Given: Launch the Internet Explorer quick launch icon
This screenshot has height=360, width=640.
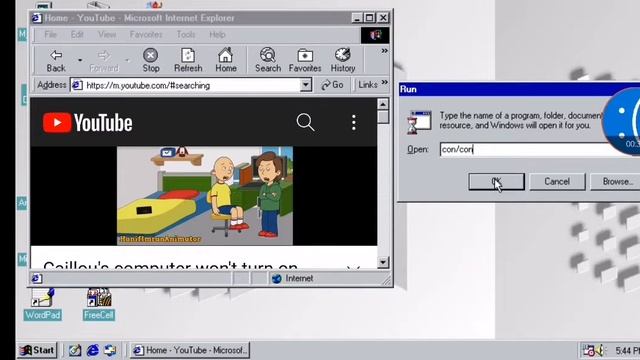Looking at the screenshot, I should click(93, 350).
